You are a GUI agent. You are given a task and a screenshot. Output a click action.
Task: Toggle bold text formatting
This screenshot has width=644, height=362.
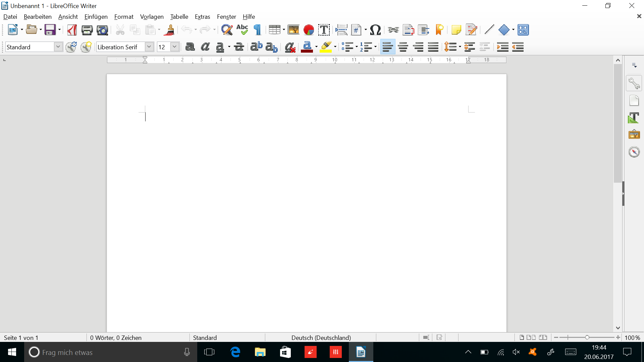[x=190, y=47]
